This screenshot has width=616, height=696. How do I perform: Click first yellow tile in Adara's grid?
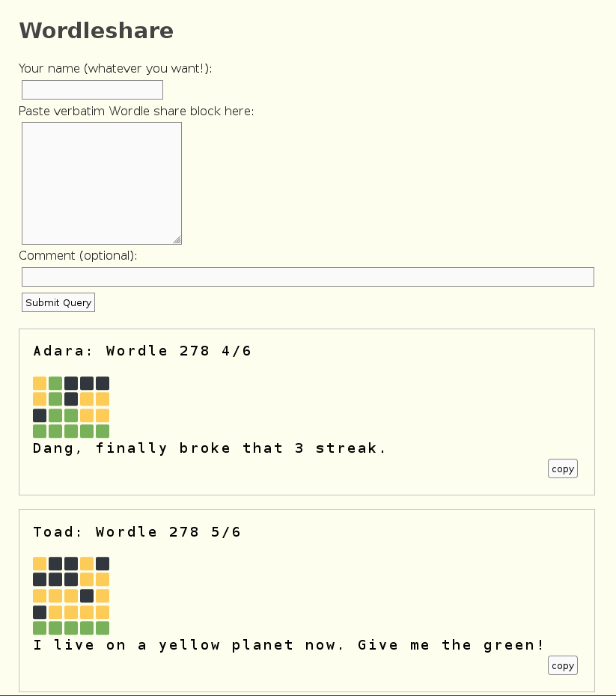click(40, 383)
